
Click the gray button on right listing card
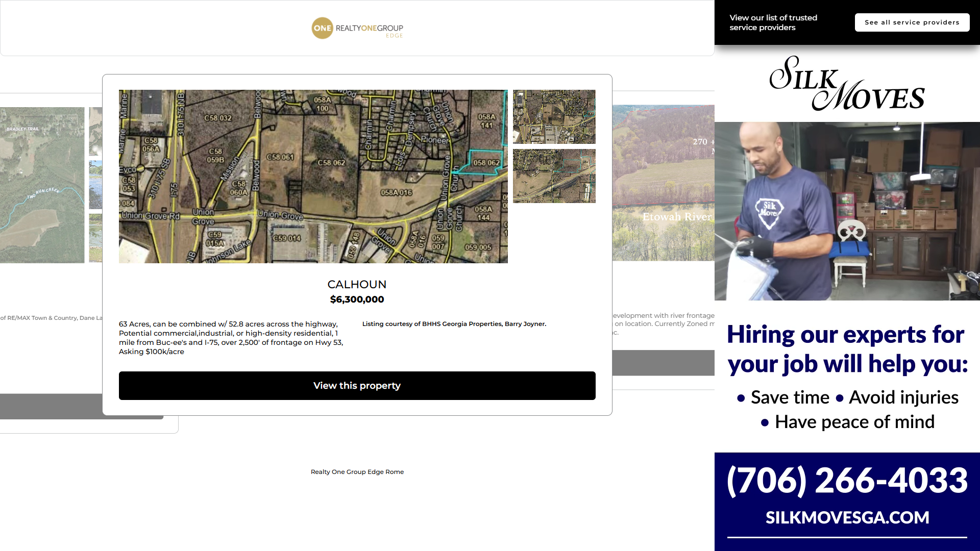pos(664,363)
